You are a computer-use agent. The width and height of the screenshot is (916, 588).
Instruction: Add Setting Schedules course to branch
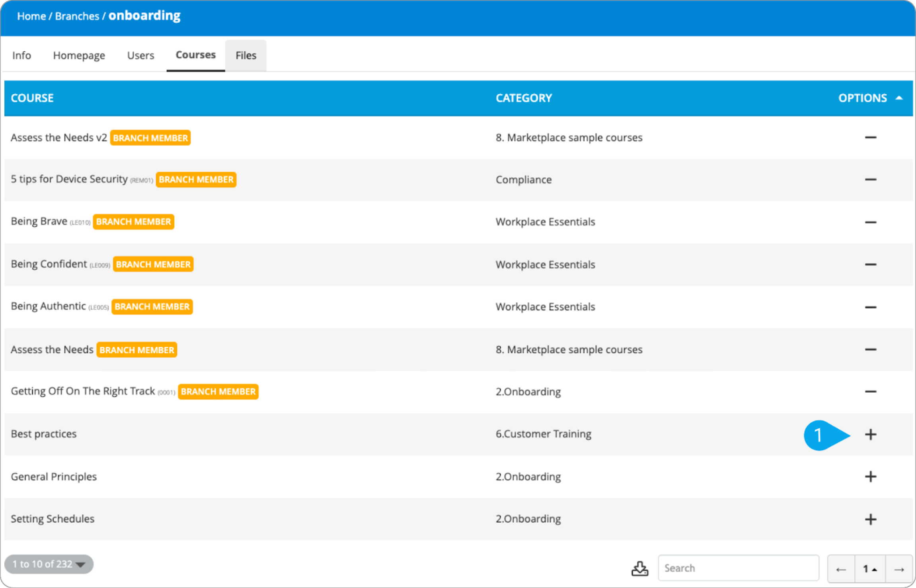870,519
